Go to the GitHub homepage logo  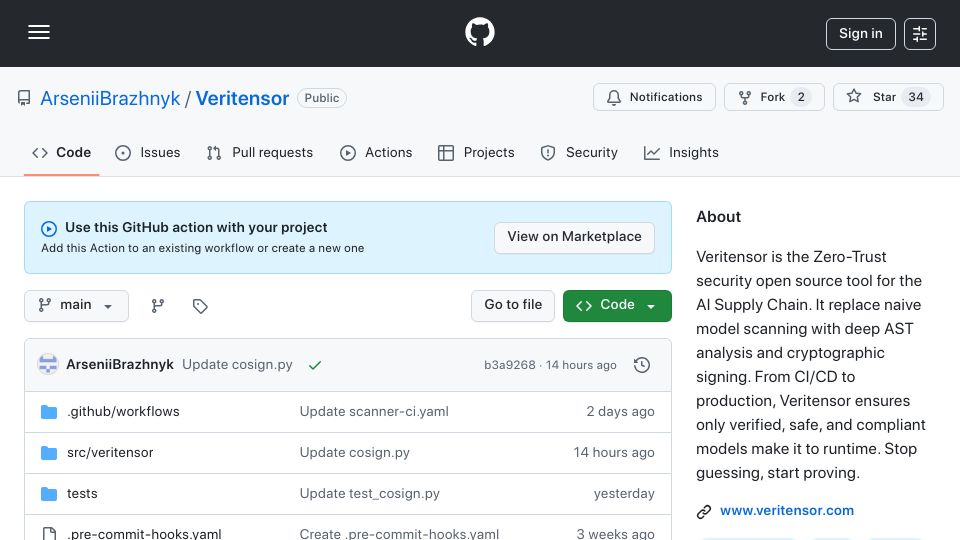(479, 32)
